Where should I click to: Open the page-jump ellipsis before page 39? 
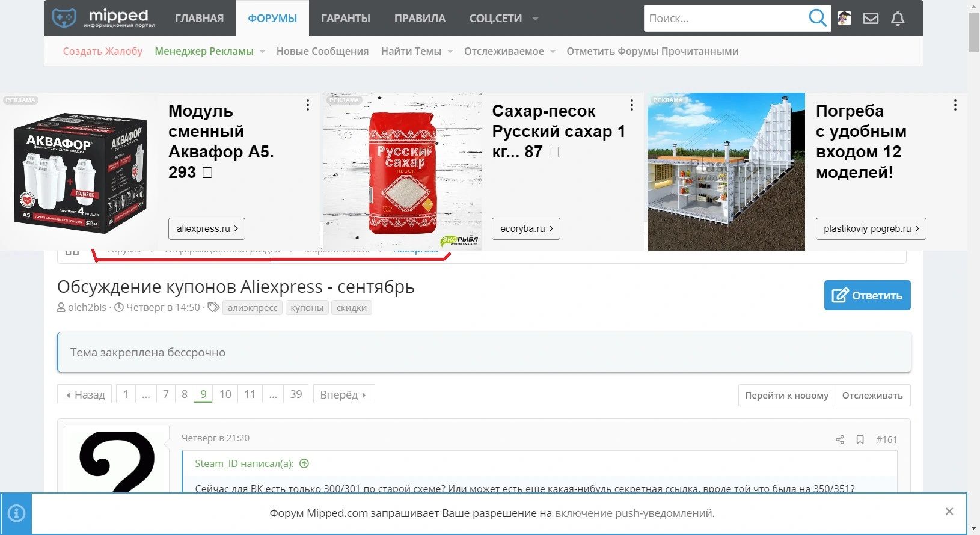273,394
